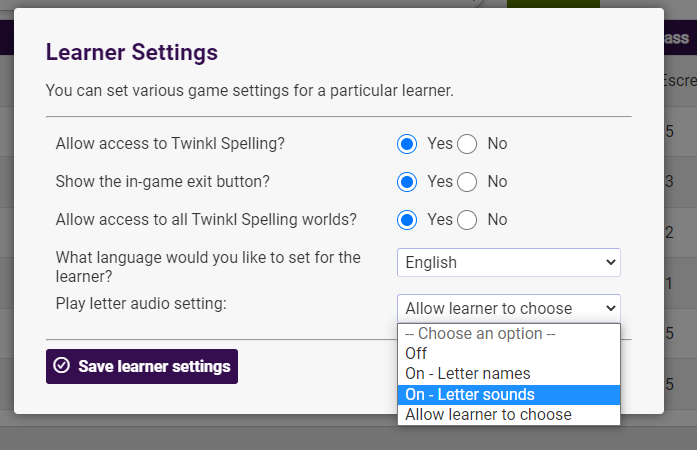Click the Learner Settings heading
This screenshot has height=450, width=697.
(132, 52)
